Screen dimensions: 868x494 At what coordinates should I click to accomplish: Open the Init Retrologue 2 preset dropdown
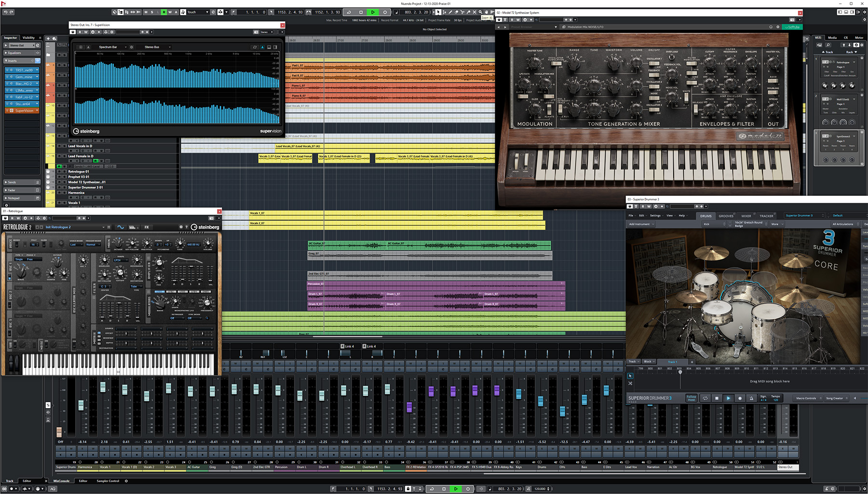pos(75,227)
